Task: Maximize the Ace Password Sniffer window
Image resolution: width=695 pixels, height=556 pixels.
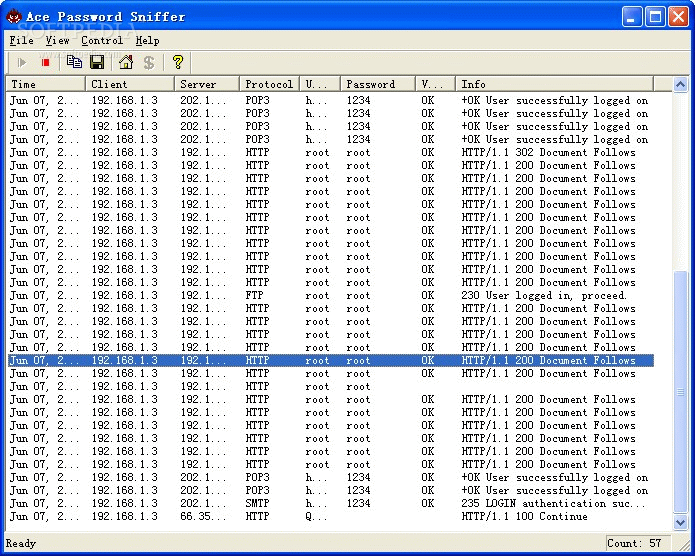Action: [x=655, y=17]
